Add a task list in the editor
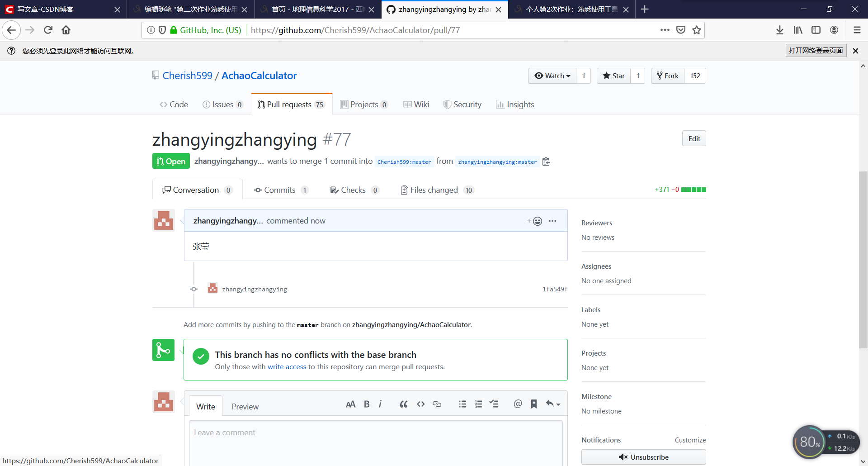The width and height of the screenshot is (868, 466). [x=494, y=404]
